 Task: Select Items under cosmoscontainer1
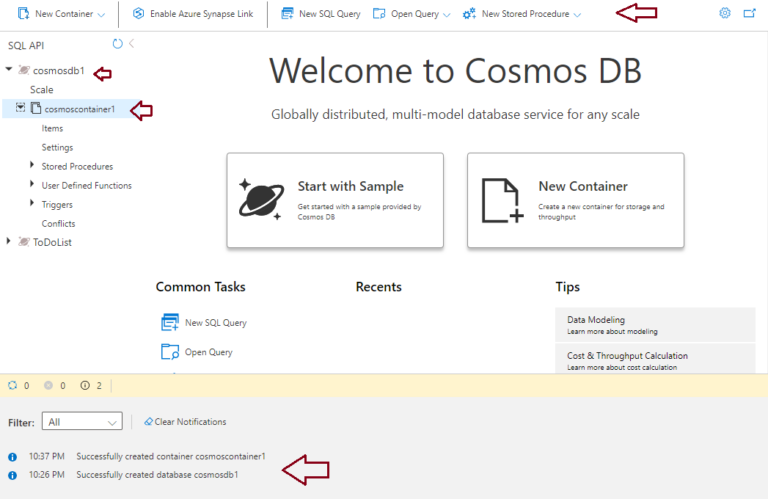coord(52,128)
